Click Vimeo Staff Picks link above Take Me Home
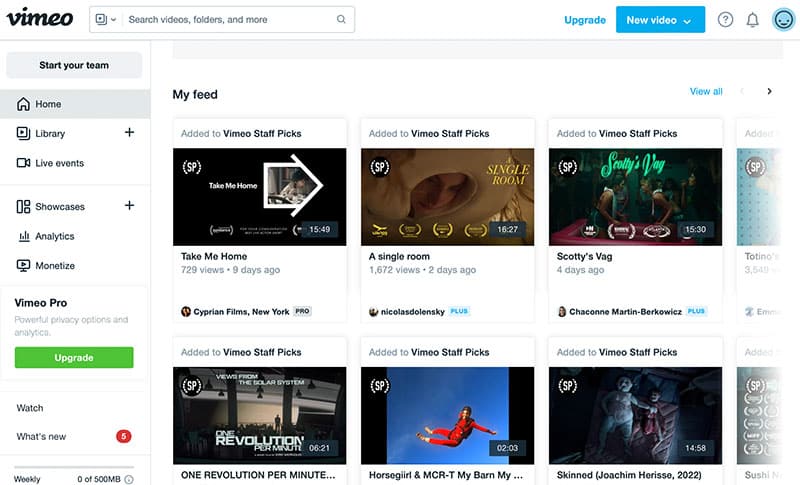 262,134
